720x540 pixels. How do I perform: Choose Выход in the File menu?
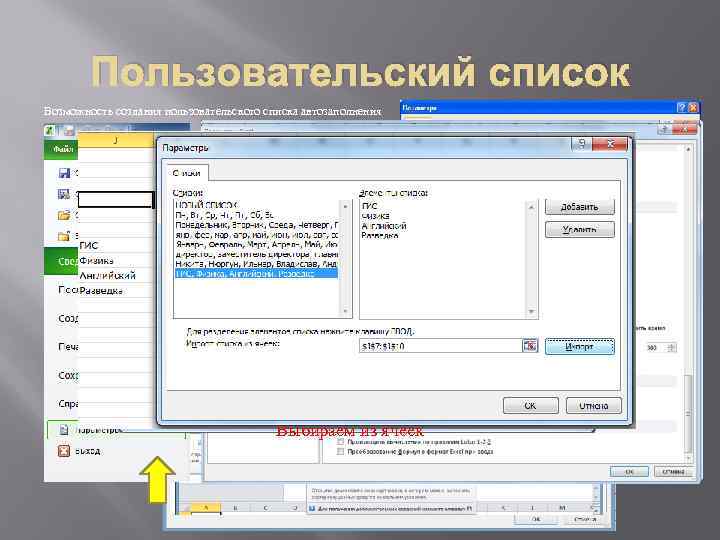click(87, 451)
